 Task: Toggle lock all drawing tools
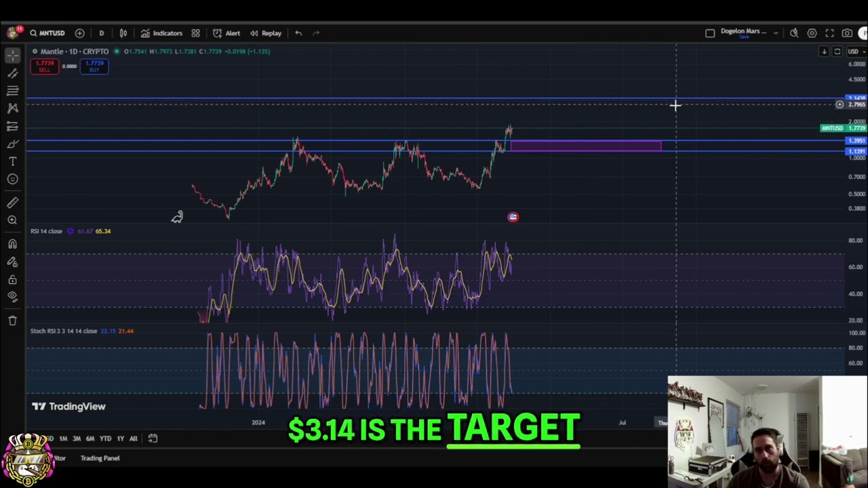coord(12,279)
